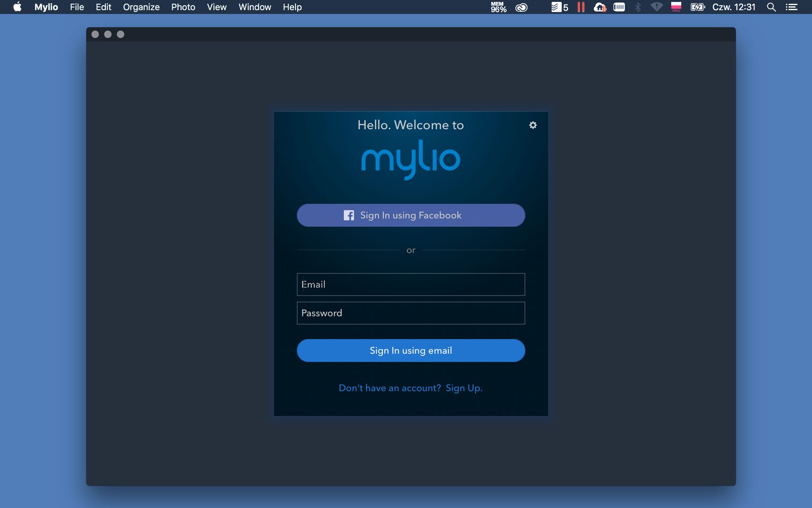The height and width of the screenshot is (508, 812).
Task: Click the MEM 96% memory indicator
Action: click(x=499, y=7)
